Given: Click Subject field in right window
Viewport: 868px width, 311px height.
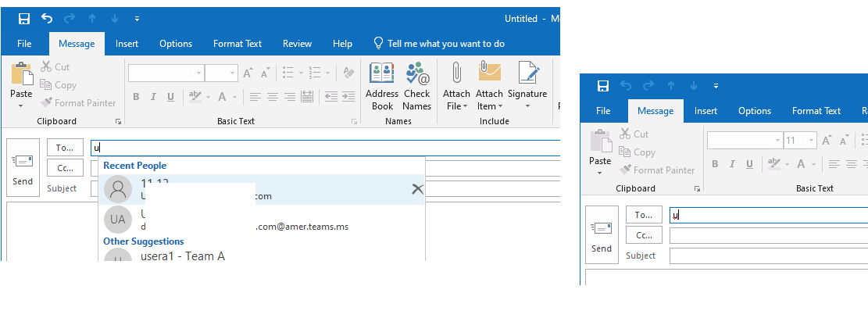Looking at the screenshot, I should click(x=769, y=256).
